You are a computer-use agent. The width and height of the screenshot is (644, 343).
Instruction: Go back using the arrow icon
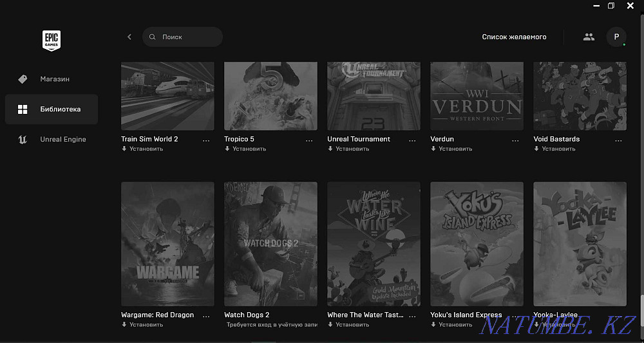click(129, 37)
